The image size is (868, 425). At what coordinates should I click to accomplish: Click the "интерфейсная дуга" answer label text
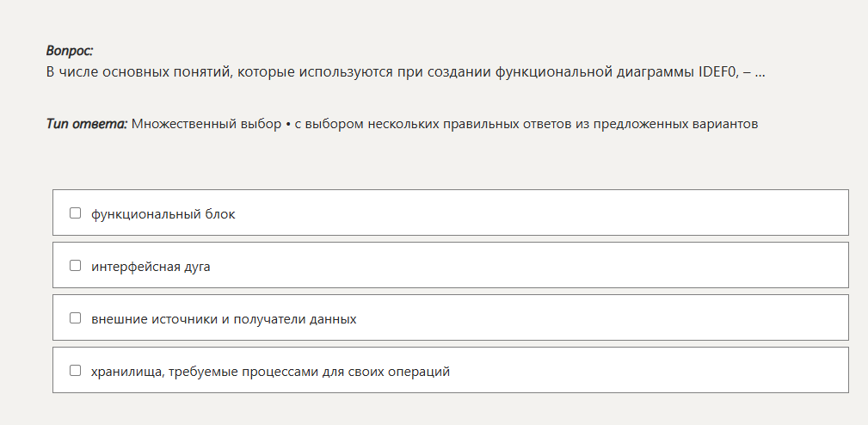(151, 267)
